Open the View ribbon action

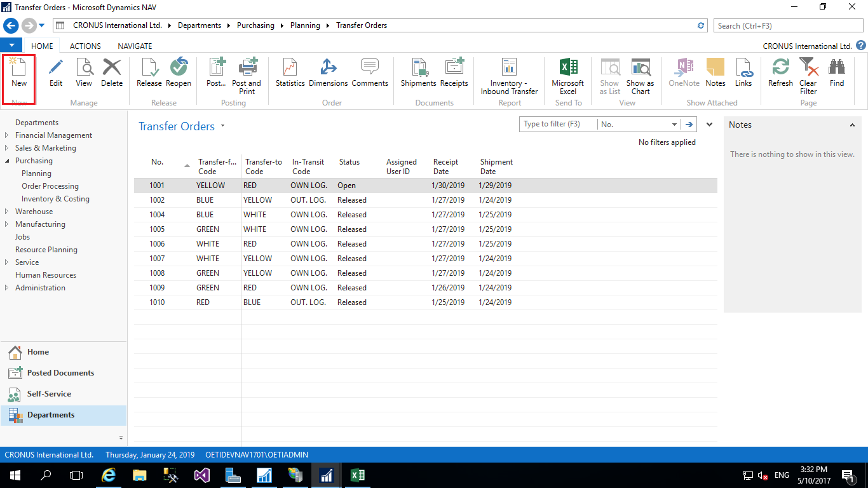pos(84,73)
